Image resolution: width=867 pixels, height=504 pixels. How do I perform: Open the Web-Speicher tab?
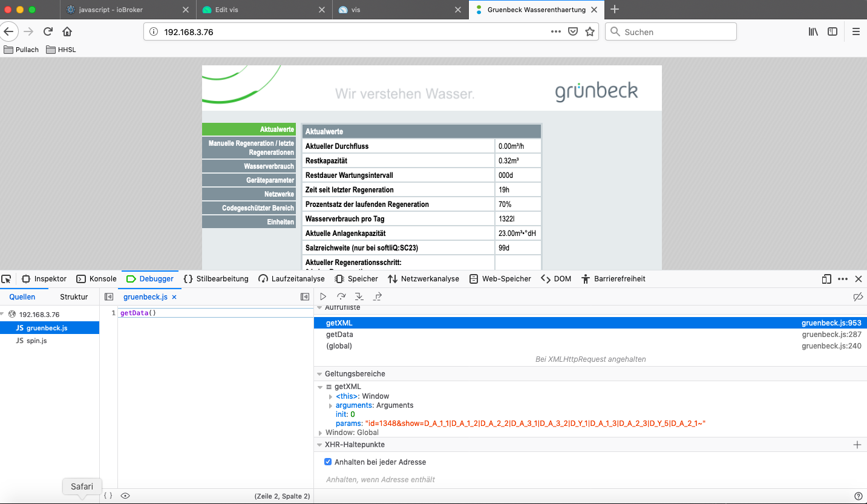(x=500, y=279)
